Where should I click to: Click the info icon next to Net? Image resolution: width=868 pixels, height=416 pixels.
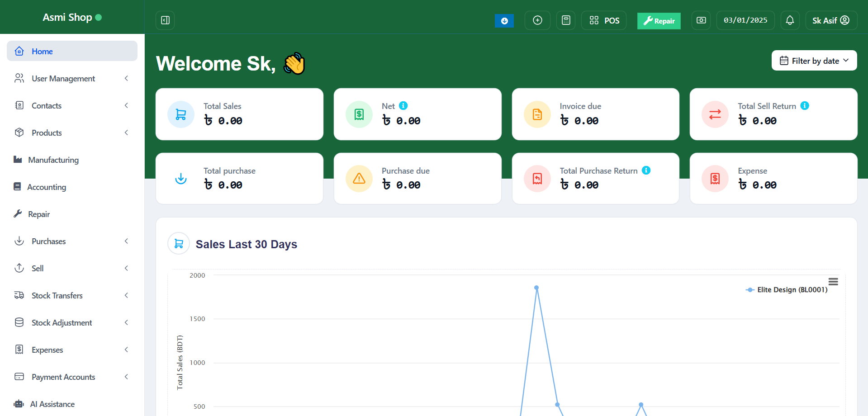click(403, 106)
